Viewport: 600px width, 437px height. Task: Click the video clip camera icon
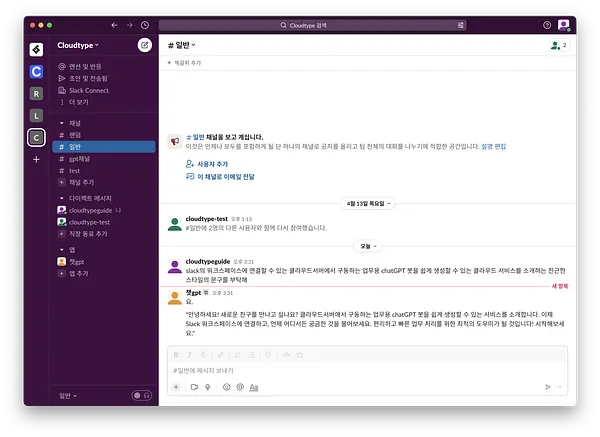tap(194, 387)
